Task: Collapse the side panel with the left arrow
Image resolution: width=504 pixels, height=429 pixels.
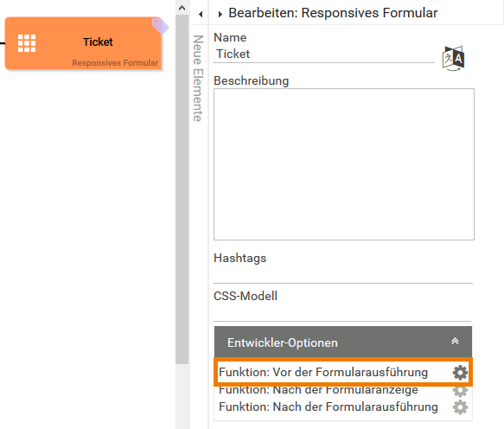Action: coord(201,14)
